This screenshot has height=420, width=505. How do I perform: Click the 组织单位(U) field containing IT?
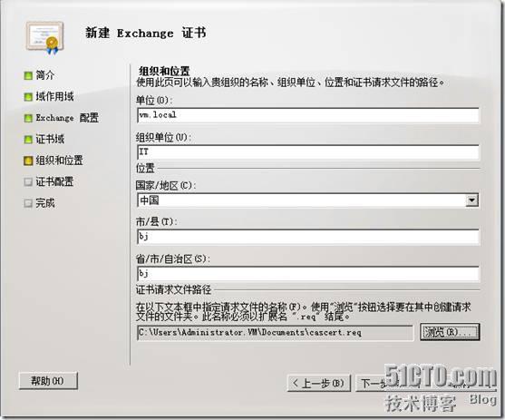(308, 152)
